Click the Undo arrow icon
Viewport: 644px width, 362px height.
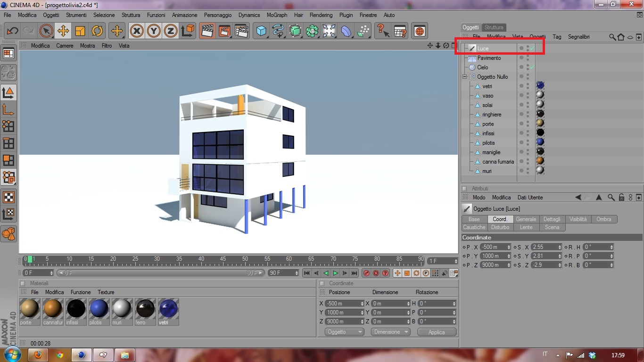pos(12,31)
